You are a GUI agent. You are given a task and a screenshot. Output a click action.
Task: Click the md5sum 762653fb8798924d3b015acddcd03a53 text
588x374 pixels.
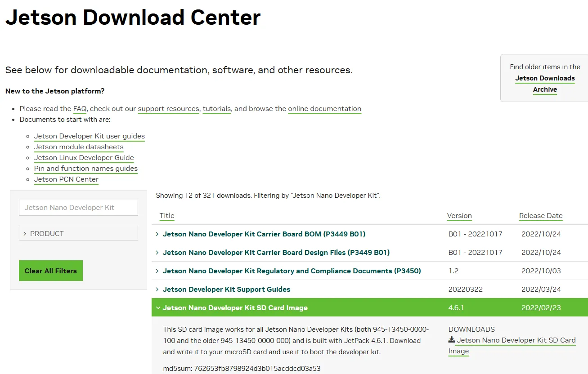coord(242,369)
